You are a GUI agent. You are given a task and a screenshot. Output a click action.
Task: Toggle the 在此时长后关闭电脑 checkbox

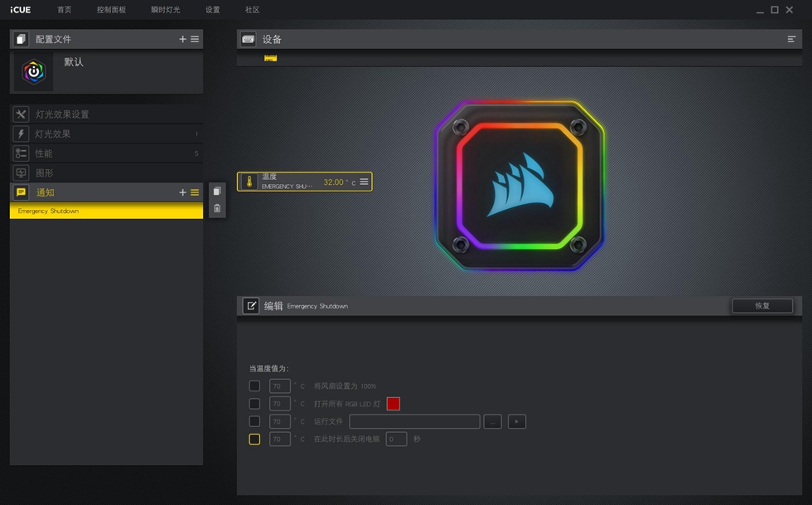coord(254,439)
